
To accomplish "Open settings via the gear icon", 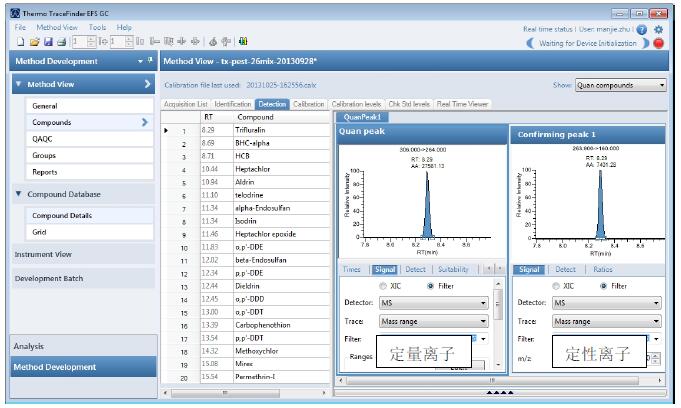I will 658,29.
